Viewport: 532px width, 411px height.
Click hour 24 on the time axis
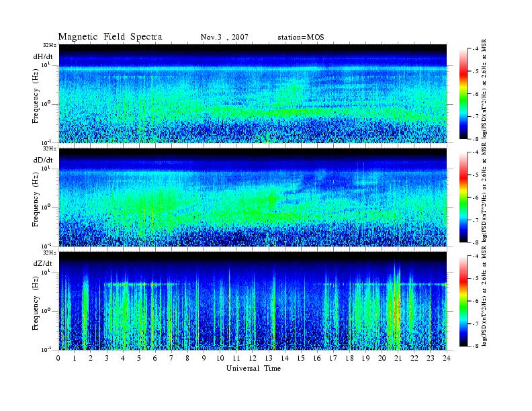[x=446, y=358]
